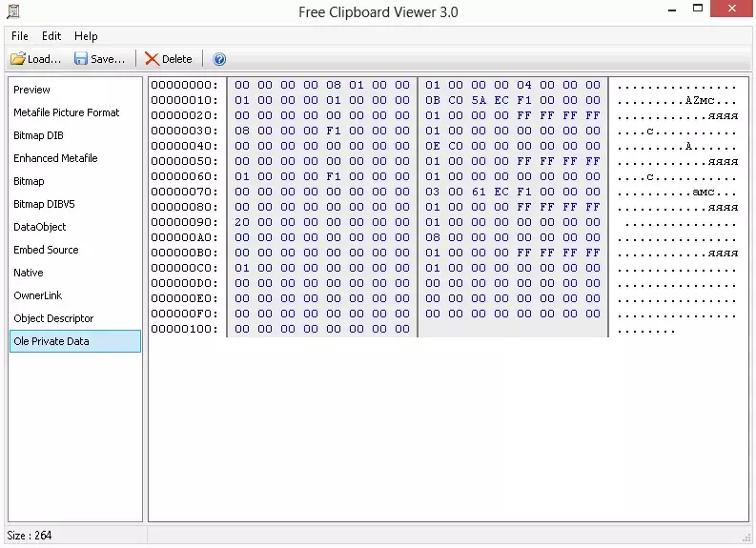Viewport: 756px width, 548px height.
Task: Open the blue help question icon
Action: point(219,59)
